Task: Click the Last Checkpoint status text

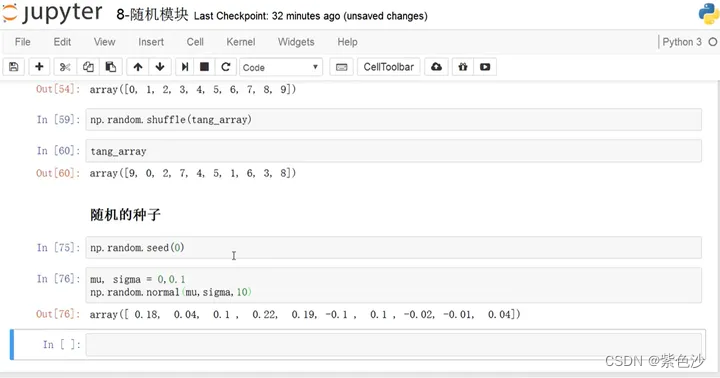Action: [310, 16]
